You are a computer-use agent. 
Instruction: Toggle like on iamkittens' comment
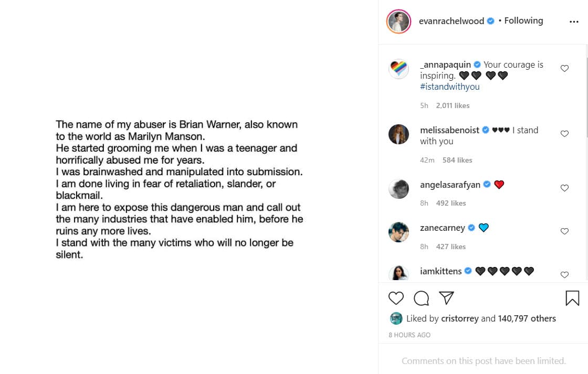tap(564, 274)
